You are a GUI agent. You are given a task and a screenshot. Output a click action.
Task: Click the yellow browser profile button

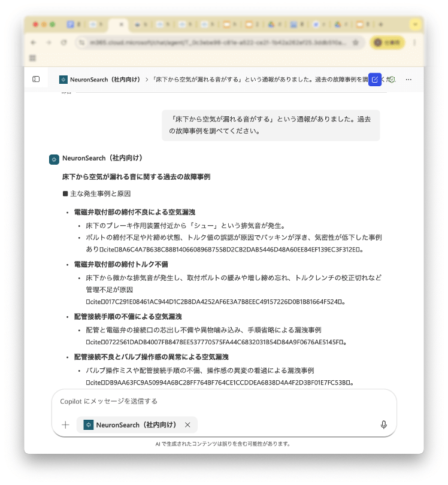[x=386, y=43]
